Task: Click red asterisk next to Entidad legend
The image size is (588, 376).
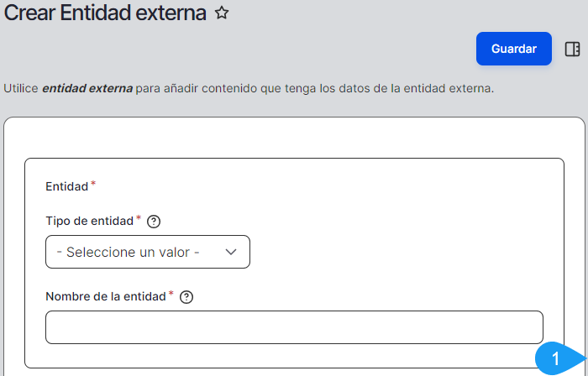Action: [93, 183]
